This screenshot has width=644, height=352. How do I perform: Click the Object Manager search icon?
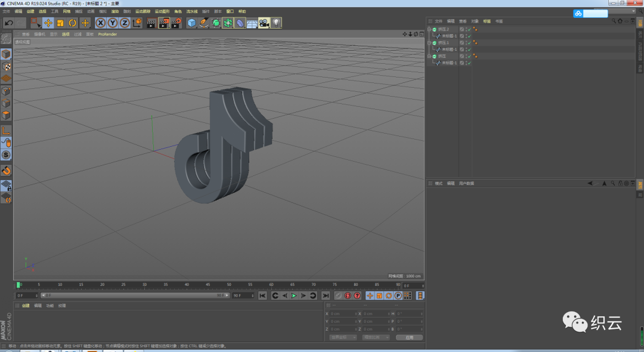614,21
